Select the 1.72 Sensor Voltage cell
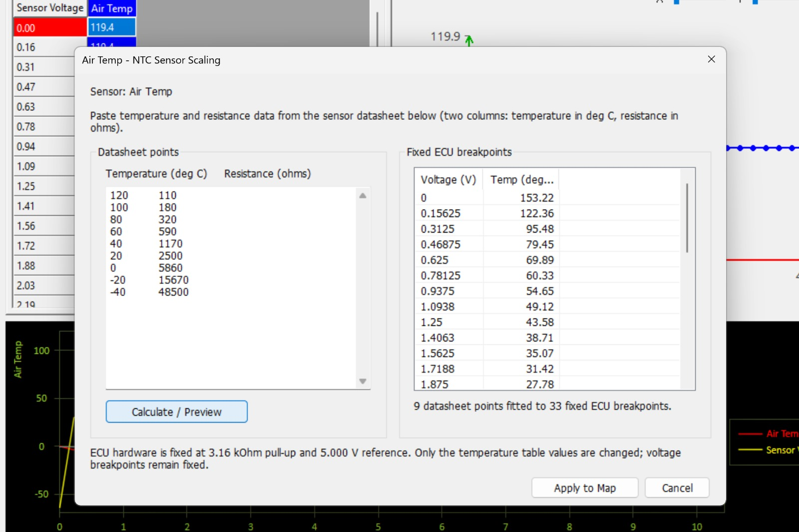The image size is (799, 532). [x=44, y=246]
